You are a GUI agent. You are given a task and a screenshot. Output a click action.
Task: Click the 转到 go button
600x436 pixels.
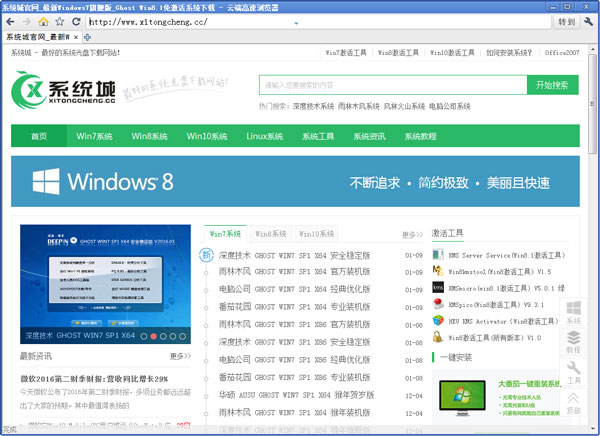[566, 22]
